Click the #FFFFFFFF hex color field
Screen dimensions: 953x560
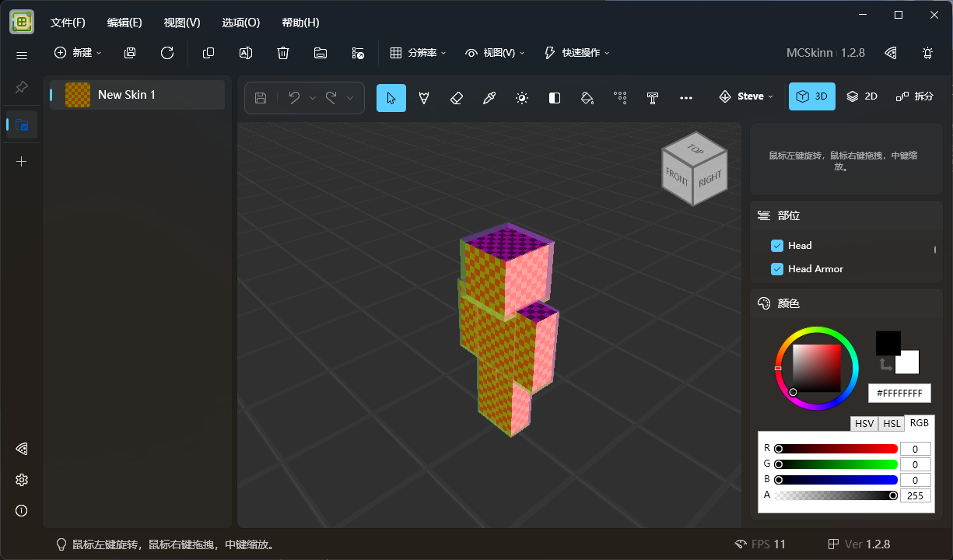pos(899,394)
